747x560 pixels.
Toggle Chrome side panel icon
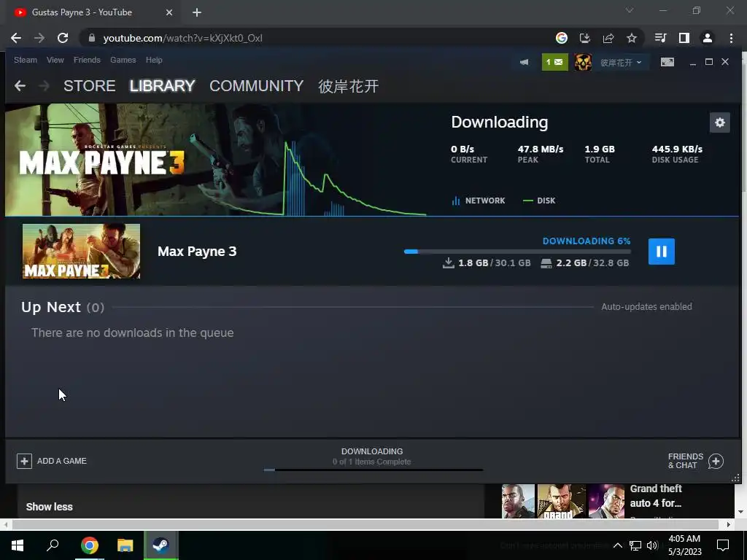click(x=684, y=38)
